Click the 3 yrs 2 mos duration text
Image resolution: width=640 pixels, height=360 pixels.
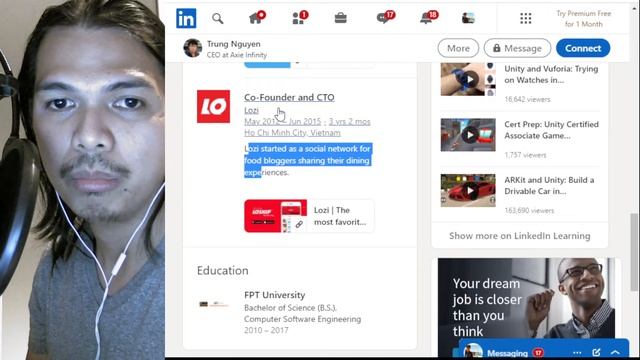point(349,122)
